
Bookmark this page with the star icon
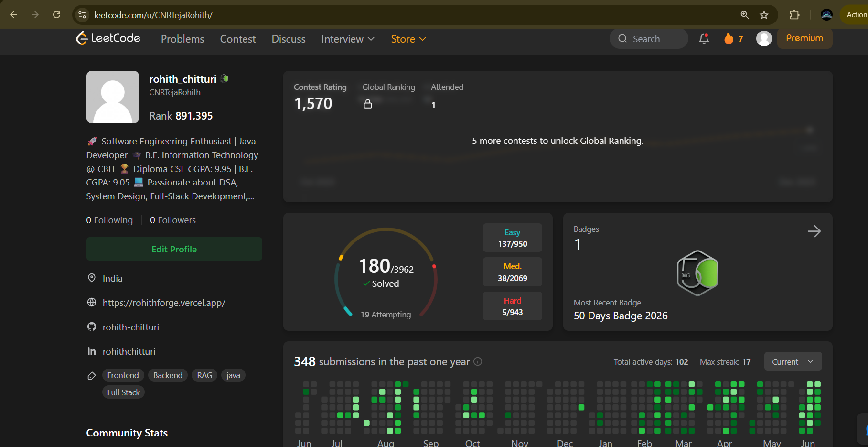click(764, 15)
